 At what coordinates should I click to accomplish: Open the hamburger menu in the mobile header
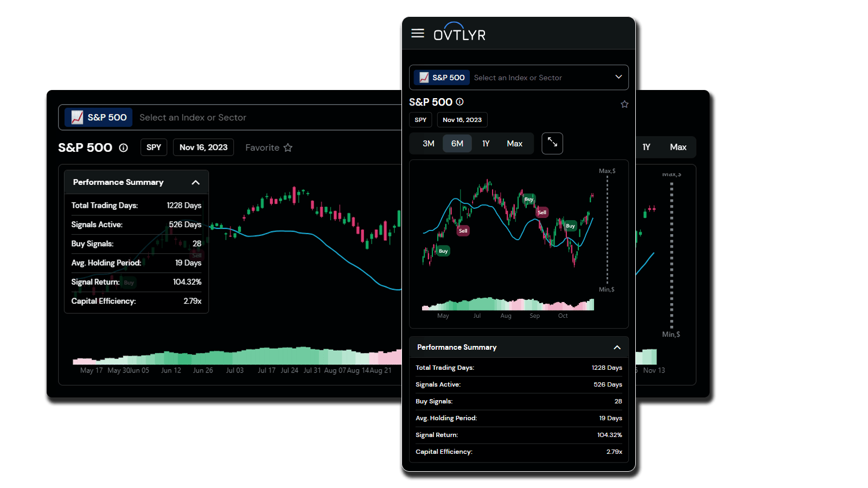[417, 34]
